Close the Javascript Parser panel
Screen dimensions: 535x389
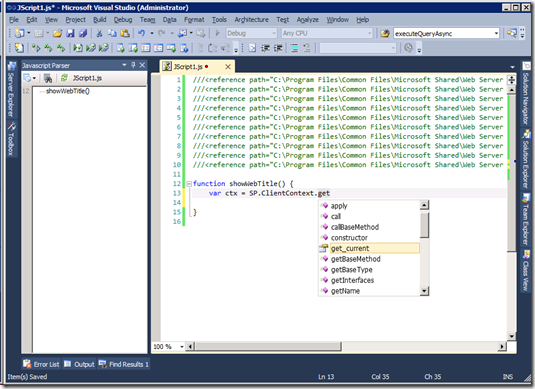pyautogui.click(x=142, y=65)
